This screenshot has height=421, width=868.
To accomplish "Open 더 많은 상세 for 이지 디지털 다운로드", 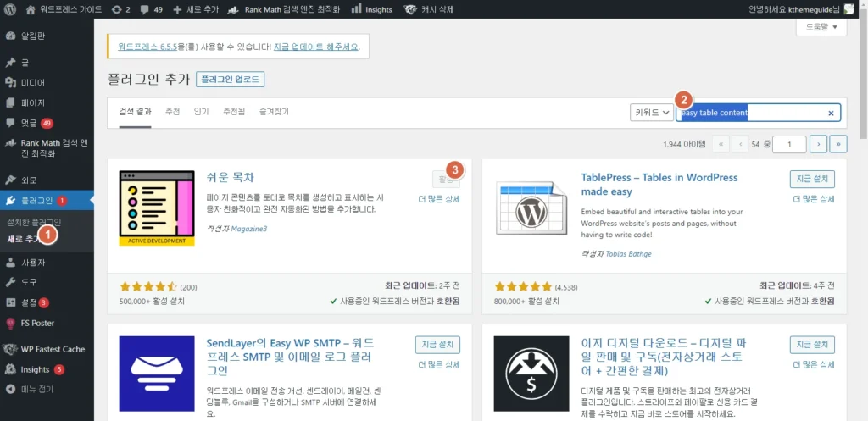I will [814, 364].
